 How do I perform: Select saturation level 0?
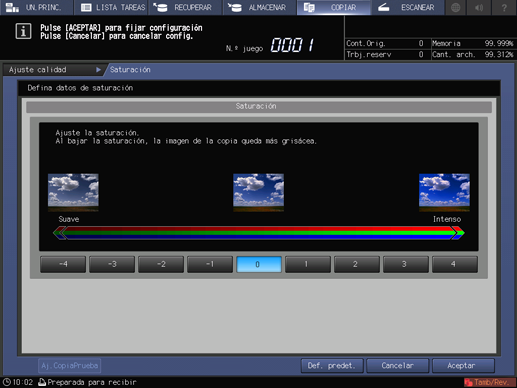click(259, 264)
